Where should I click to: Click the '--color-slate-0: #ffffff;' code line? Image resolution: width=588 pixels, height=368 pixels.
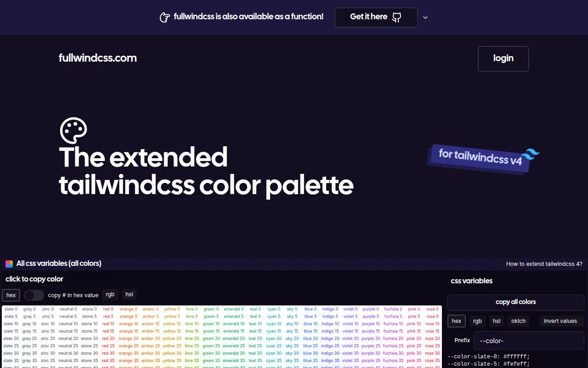point(488,356)
